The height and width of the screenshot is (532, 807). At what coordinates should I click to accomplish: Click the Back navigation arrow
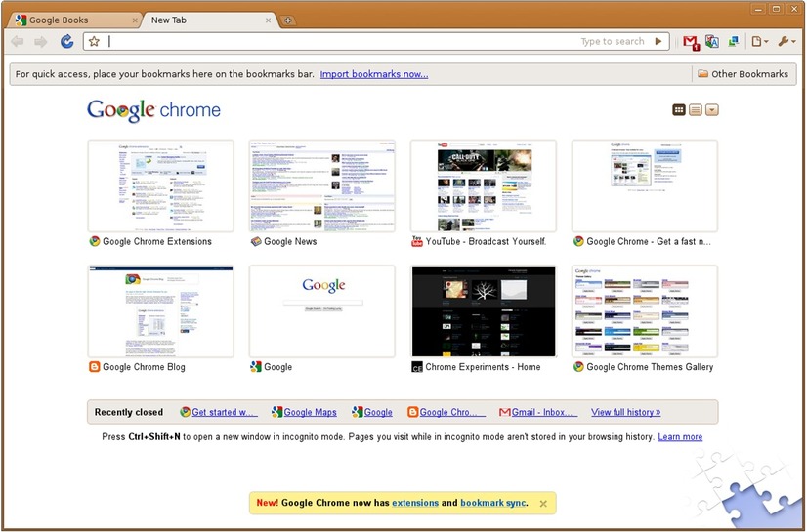[x=18, y=42]
